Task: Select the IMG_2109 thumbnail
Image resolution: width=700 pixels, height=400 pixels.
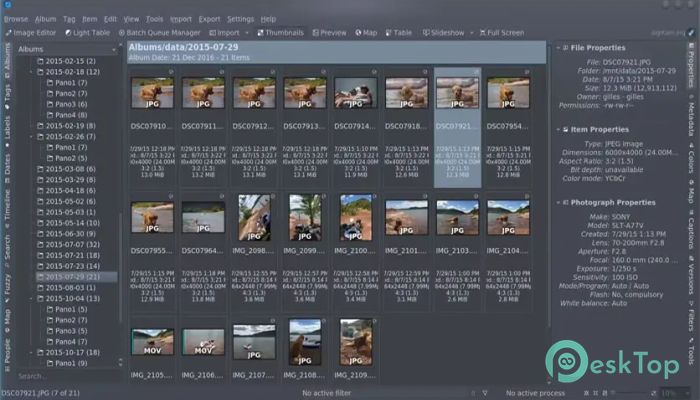Action: (x=356, y=342)
